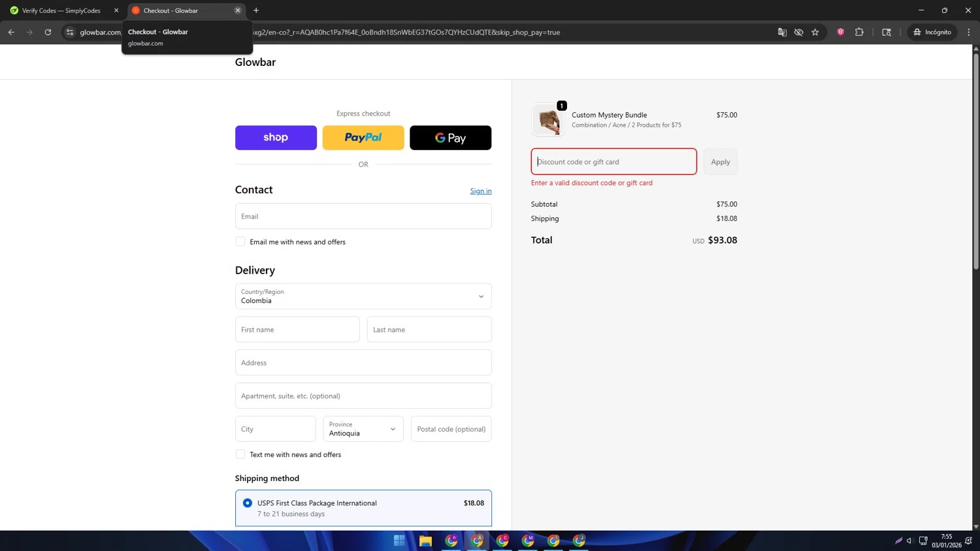Viewport: 980px width, 551px height.
Task: Select USPS First Class Package International radio
Action: click(x=248, y=503)
